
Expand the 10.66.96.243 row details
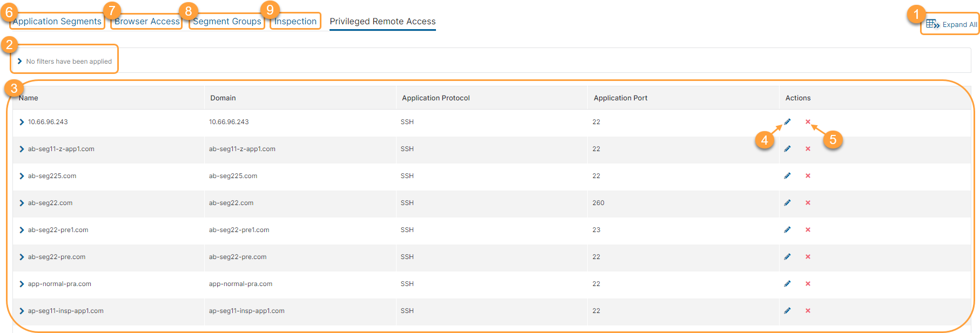click(x=22, y=122)
